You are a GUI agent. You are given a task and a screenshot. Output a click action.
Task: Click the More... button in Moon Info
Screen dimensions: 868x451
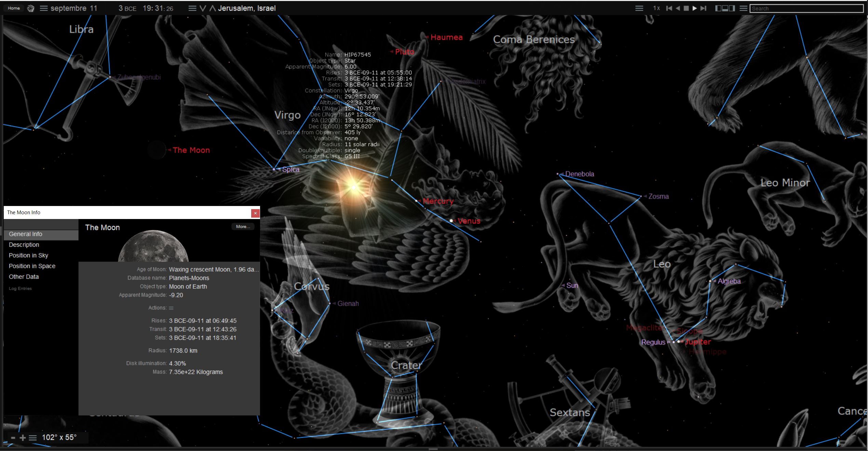click(243, 227)
